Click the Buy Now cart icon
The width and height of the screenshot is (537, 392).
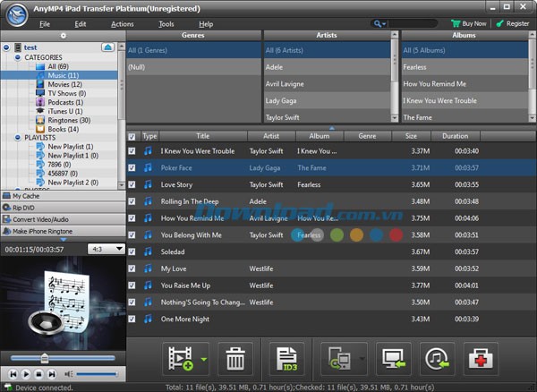tap(456, 23)
